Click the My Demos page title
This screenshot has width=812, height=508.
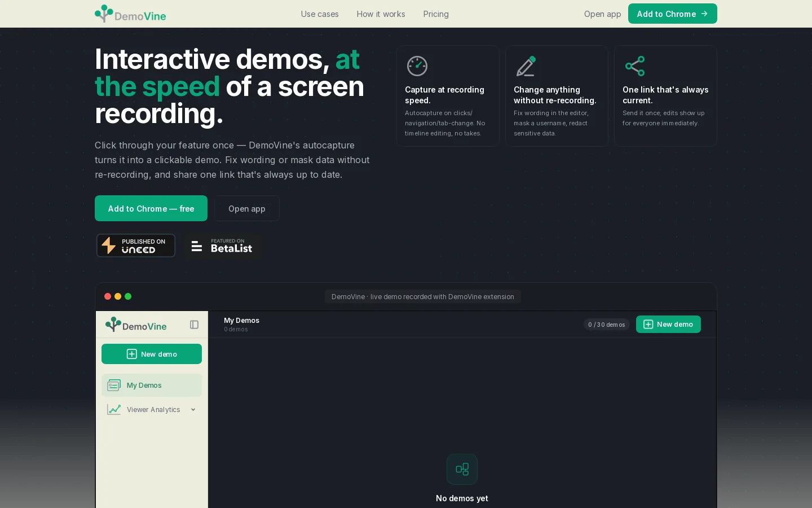click(241, 320)
